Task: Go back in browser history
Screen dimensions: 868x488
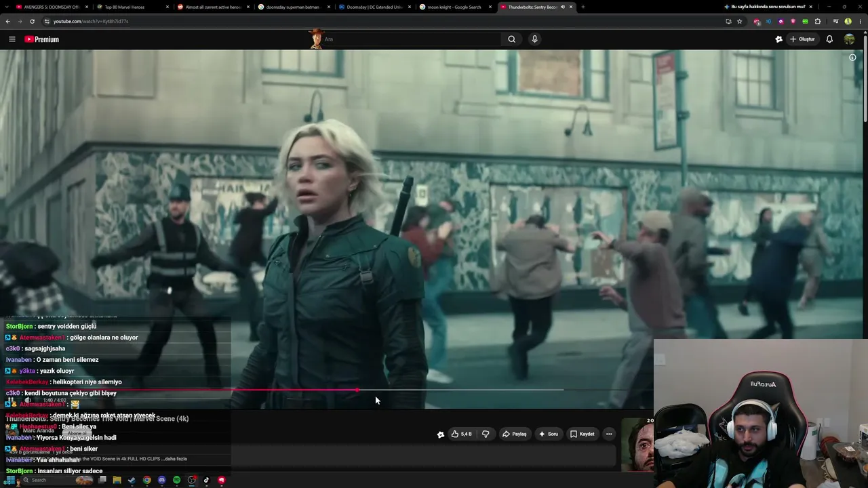Action: pos(8,21)
